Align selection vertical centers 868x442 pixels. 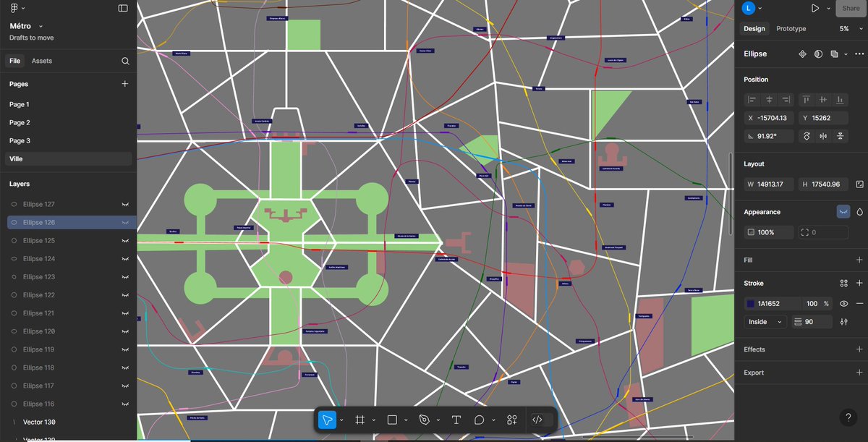[823, 99]
